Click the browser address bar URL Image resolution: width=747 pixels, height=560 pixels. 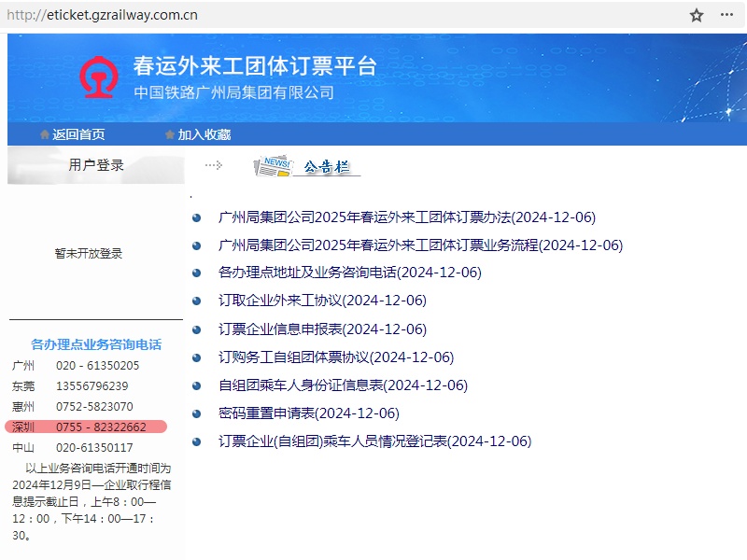pos(103,15)
